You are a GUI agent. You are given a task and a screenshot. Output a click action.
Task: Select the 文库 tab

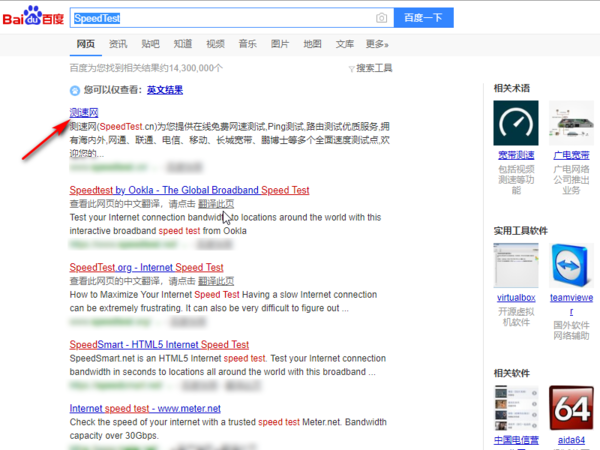[x=345, y=44]
